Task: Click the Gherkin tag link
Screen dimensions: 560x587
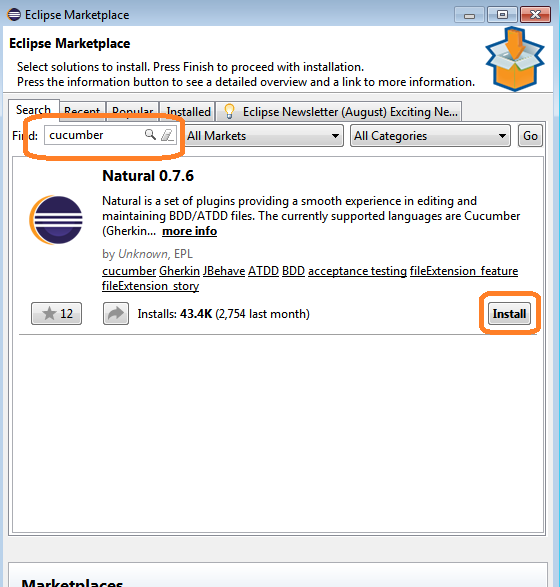Action: (x=179, y=271)
